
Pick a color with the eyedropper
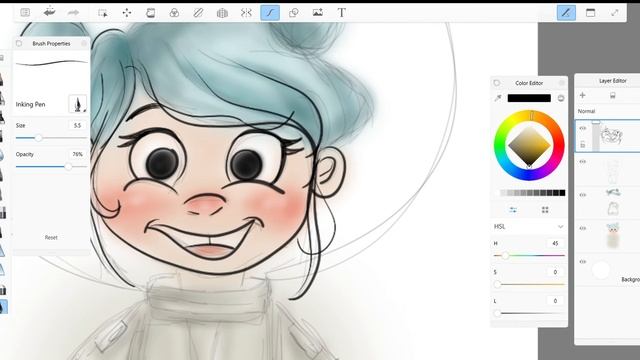pos(498,98)
